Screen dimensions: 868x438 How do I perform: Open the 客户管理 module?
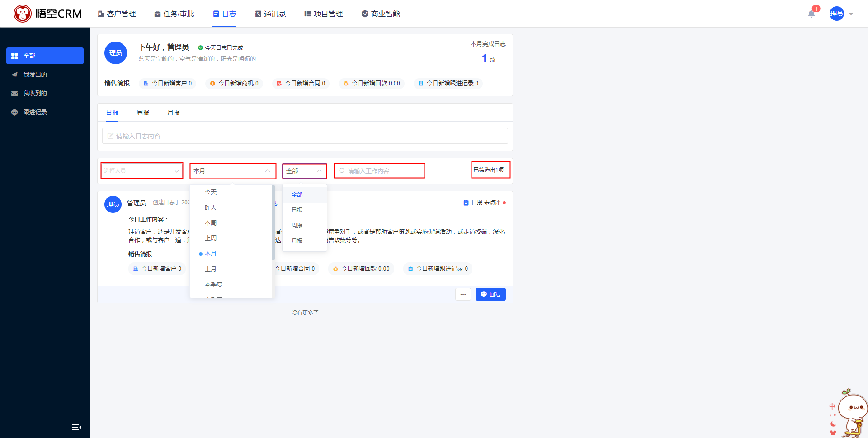coord(117,14)
